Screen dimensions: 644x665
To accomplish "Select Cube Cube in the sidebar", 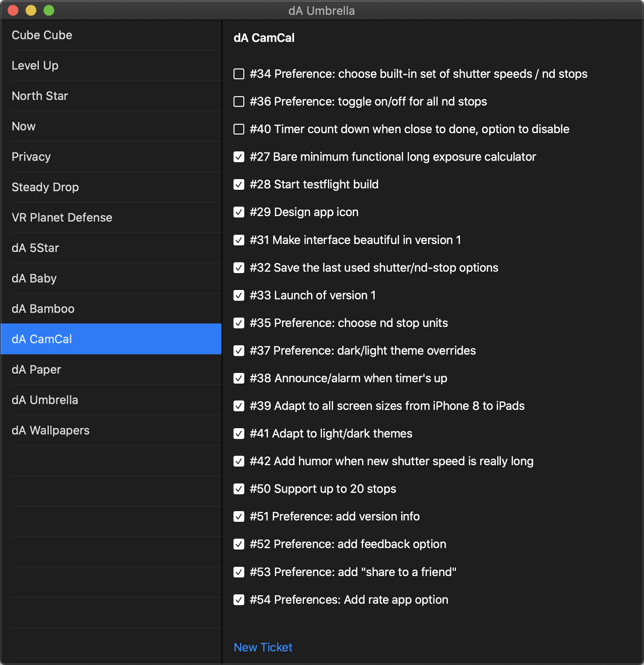I will coord(42,35).
